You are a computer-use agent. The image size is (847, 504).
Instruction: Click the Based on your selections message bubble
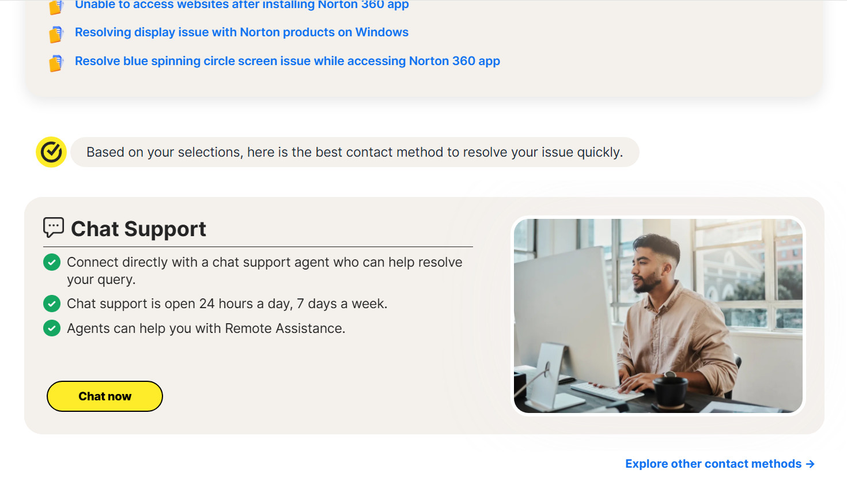point(354,152)
